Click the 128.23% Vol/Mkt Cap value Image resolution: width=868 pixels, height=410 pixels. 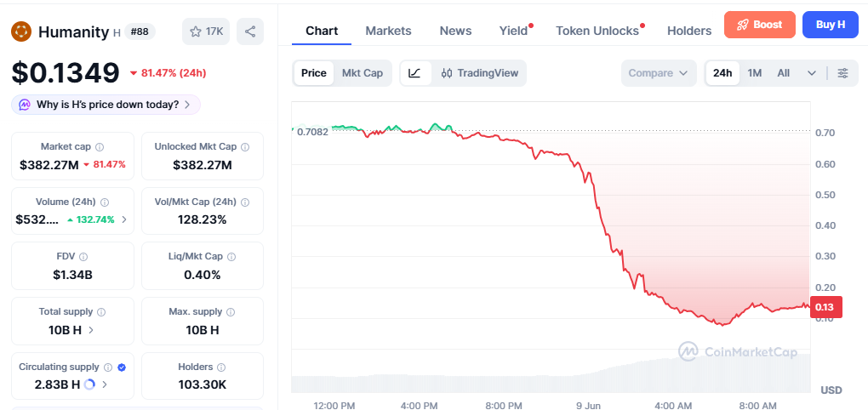point(202,219)
